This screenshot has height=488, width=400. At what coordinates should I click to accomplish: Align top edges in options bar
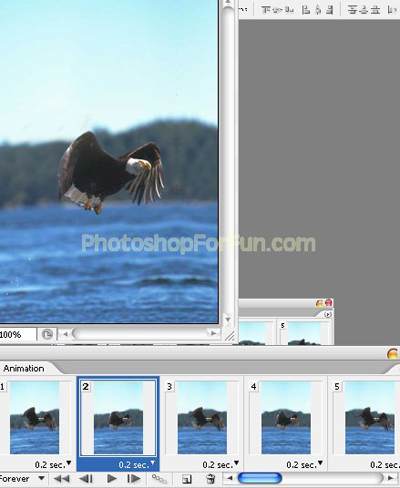[265, 10]
